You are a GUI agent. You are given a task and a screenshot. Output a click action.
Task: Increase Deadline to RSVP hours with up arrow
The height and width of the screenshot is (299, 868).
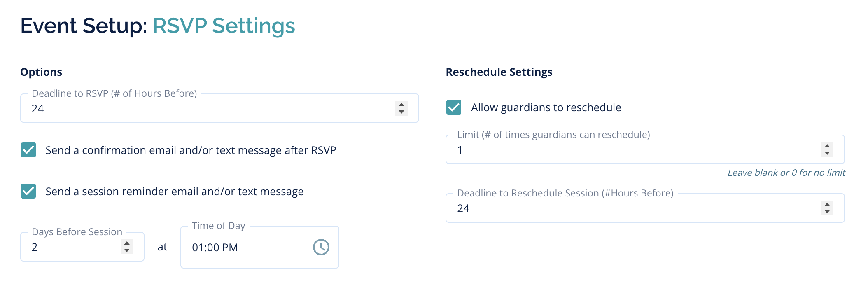(x=401, y=105)
